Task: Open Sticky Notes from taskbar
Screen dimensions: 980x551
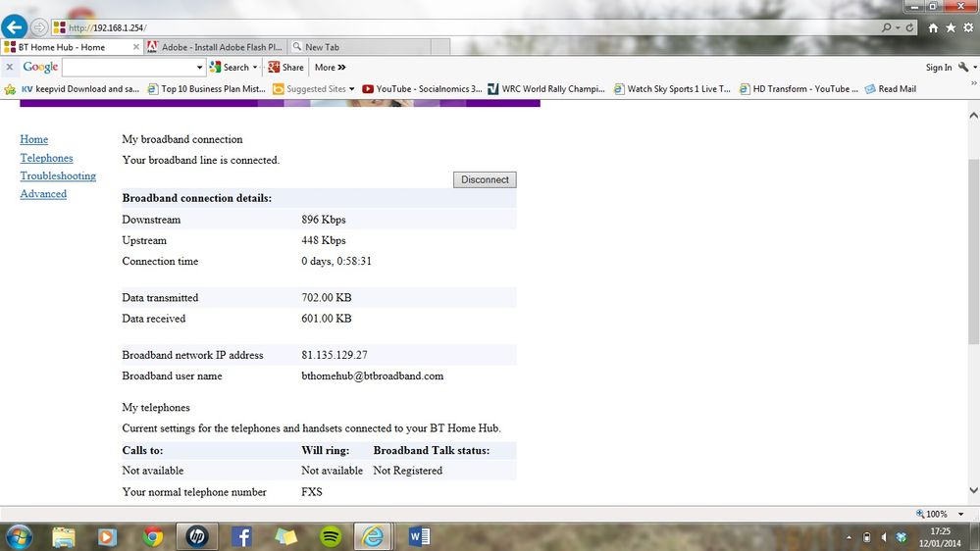Action: (285, 536)
